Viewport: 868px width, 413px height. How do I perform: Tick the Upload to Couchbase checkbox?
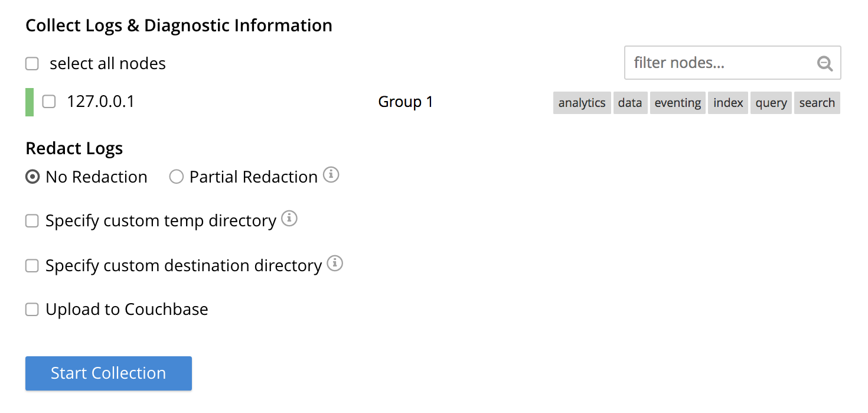pyautogui.click(x=32, y=310)
